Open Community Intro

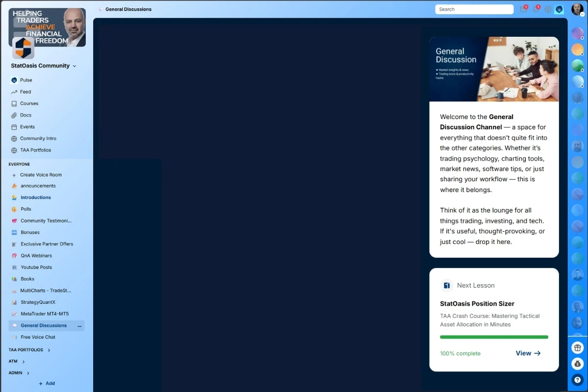pos(38,139)
